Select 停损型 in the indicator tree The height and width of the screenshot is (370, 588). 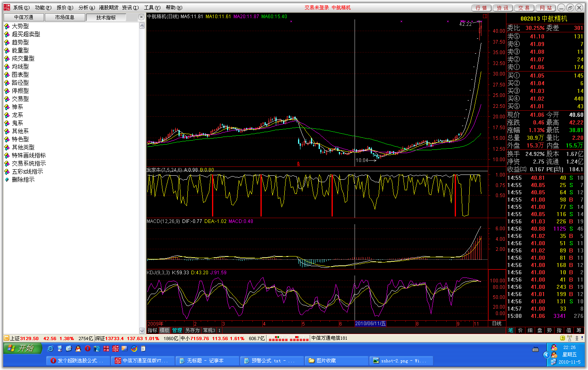point(20,91)
